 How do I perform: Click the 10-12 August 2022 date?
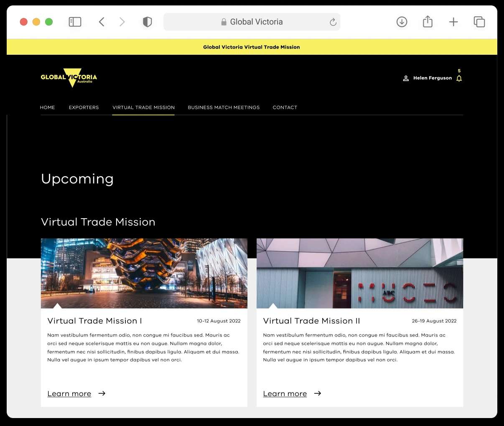219,321
